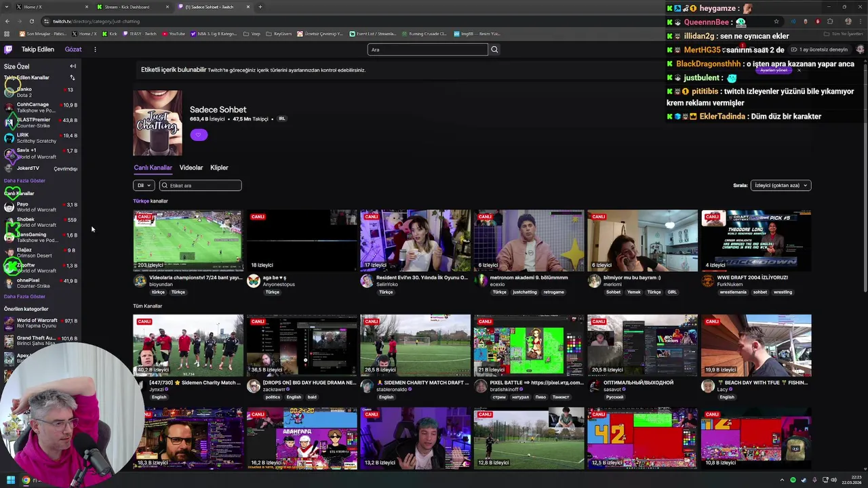Screen dimensions: 868x488
Task: Click the IRL tag next to follower count
Action: (282, 119)
